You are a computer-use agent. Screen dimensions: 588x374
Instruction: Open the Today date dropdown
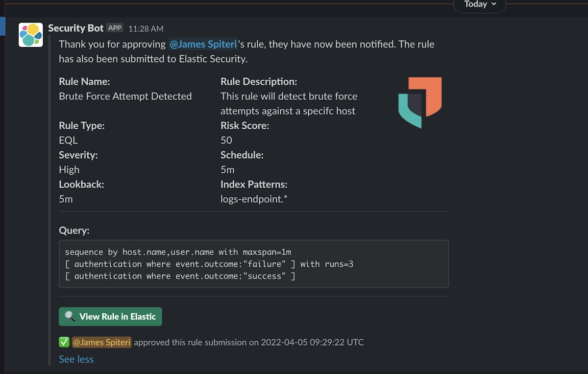[x=479, y=4]
